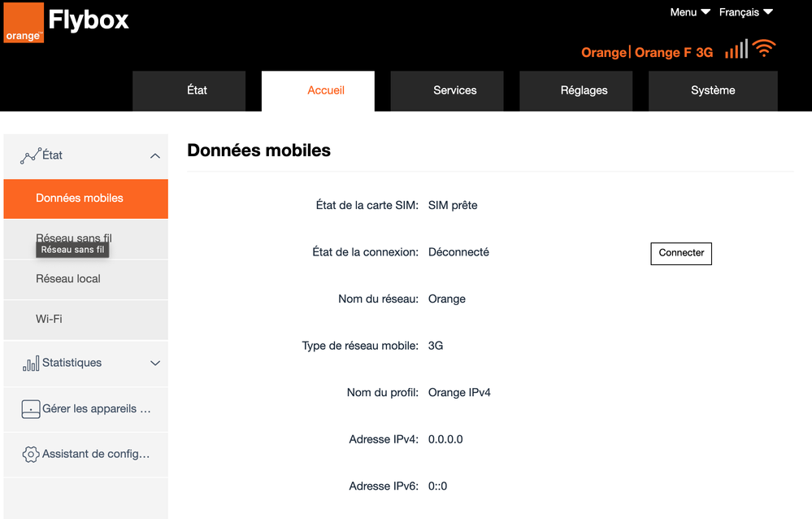Screen dimensions: 812x519
Task: Click the orange Wi-Fi status icon
Action: [x=764, y=48]
